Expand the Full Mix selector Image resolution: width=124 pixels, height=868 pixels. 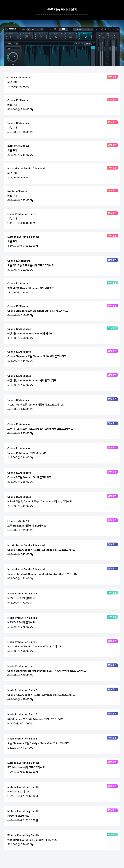23,29
